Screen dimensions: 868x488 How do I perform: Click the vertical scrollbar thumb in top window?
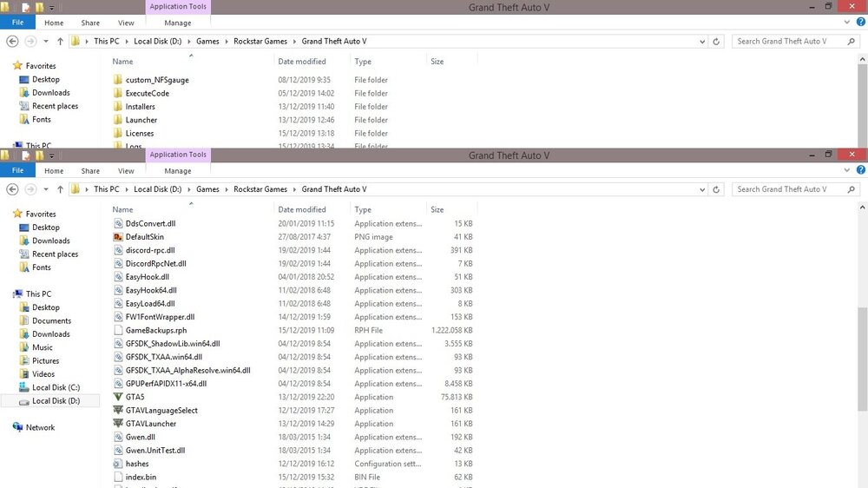(863, 105)
